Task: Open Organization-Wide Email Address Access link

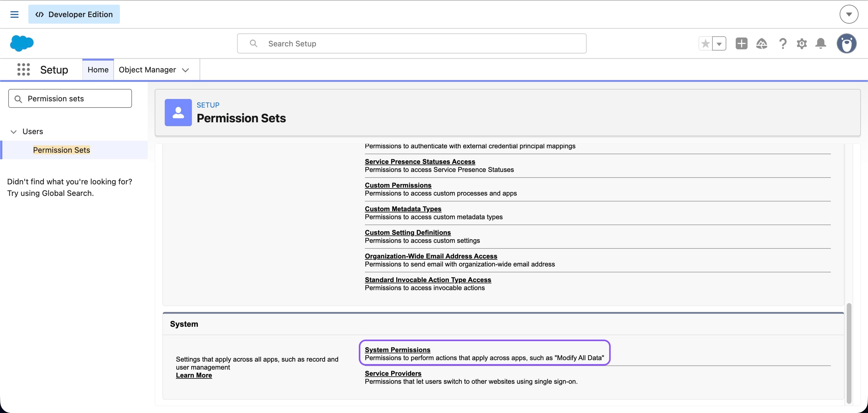Action: coord(431,256)
